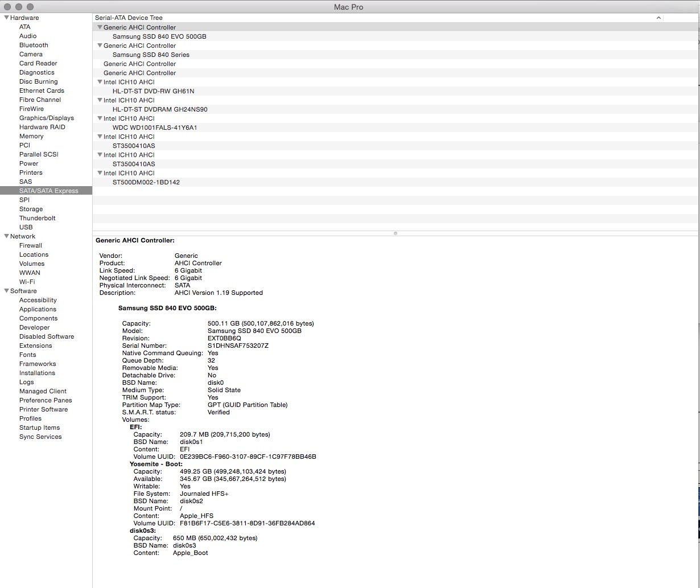Open the Thunderbolt category
The image size is (700, 588).
38,218
